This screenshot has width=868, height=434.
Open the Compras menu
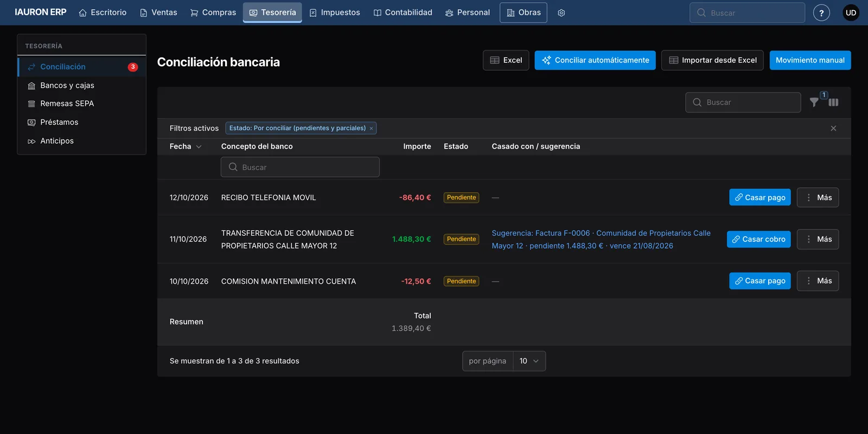coord(213,12)
